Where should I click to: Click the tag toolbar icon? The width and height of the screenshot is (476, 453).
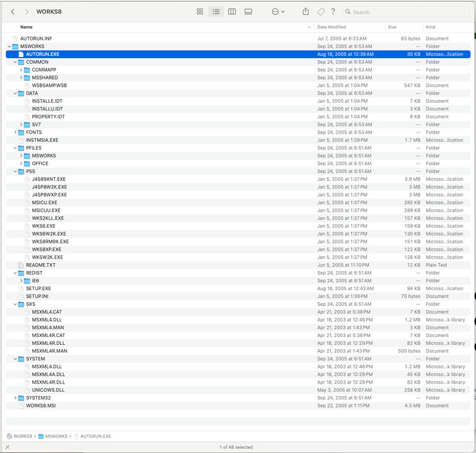321,12
